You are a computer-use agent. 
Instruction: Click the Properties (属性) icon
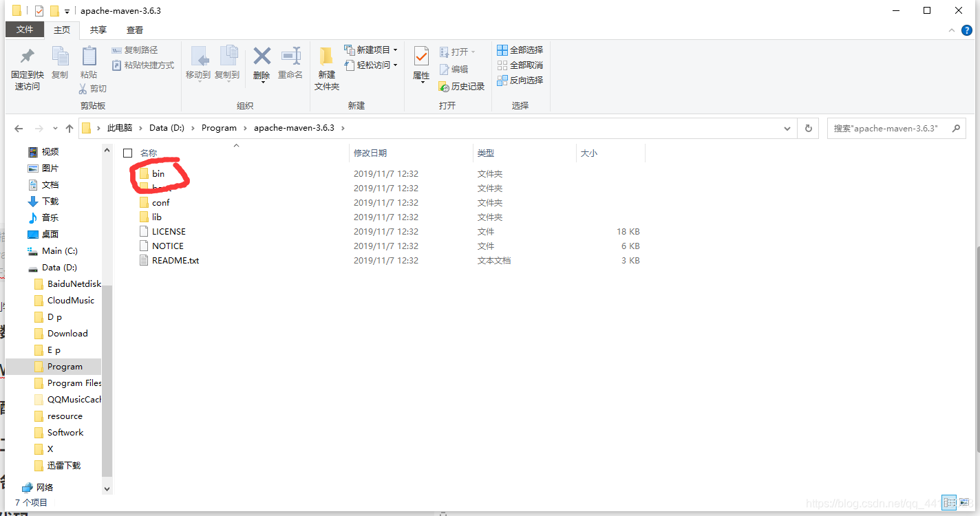pyautogui.click(x=421, y=56)
